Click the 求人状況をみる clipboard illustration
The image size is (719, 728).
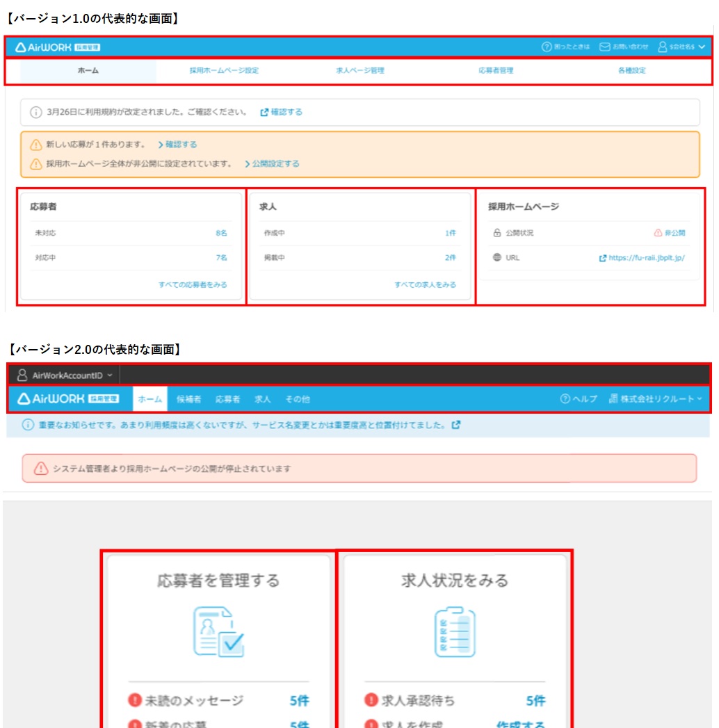[x=455, y=631]
